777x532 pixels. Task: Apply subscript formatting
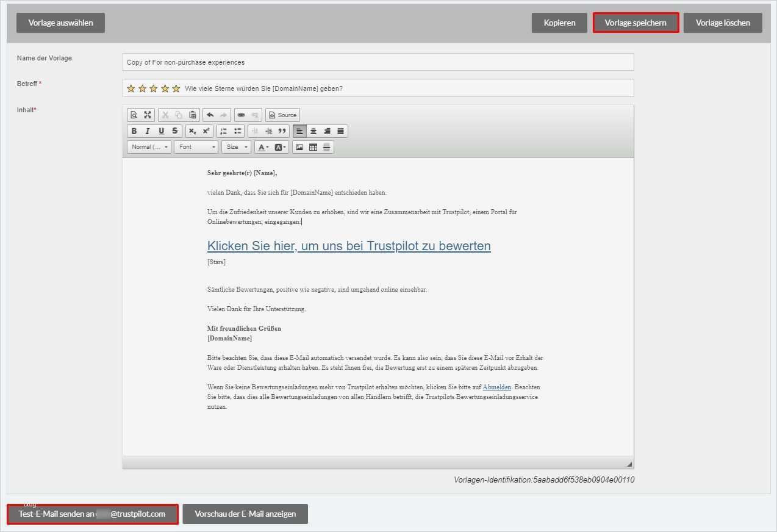[x=192, y=131]
